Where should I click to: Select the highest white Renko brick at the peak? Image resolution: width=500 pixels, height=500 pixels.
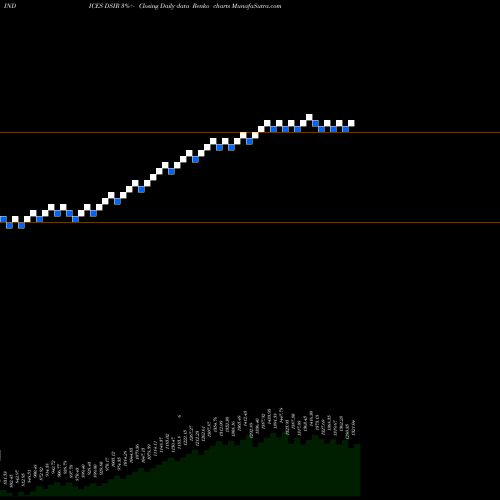[x=309, y=117]
